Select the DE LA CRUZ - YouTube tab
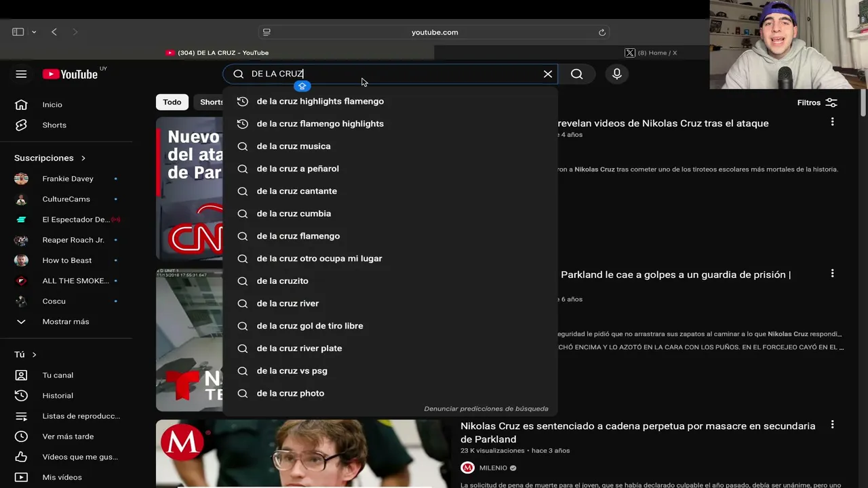Screen dimensions: 868x488 tap(217, 53)
